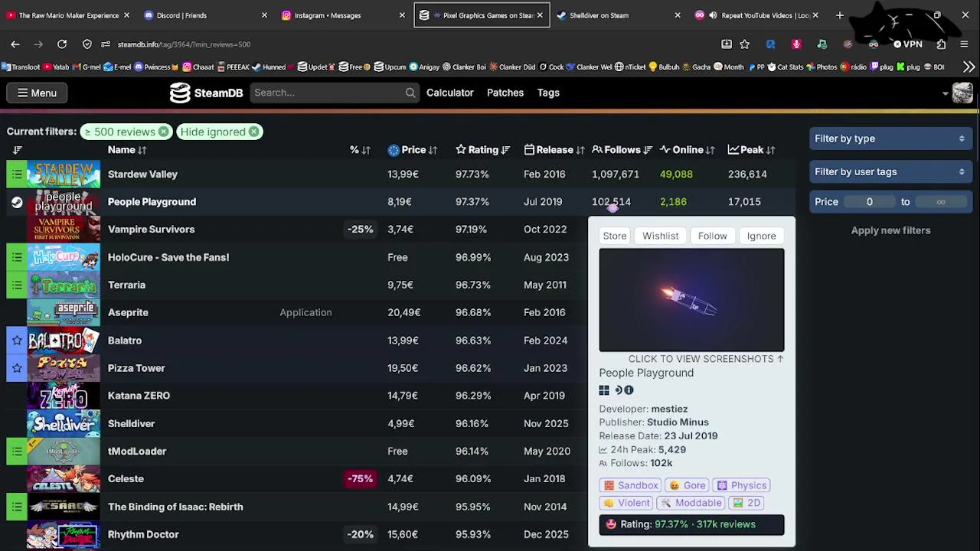980x551 pixels.
Task: Reload the page with the refresh icon
Action: 62,44
